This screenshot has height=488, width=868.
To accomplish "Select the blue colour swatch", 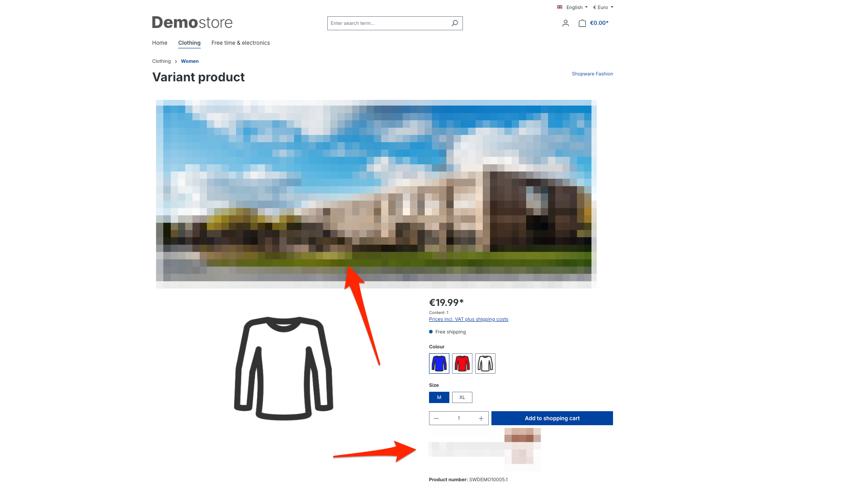I will click(439, 363).
